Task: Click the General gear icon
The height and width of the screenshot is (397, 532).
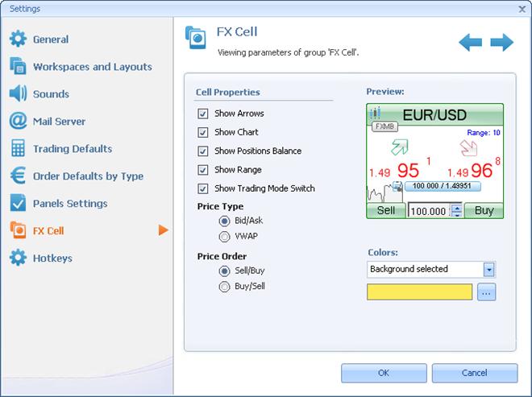Action: (18, 39)
